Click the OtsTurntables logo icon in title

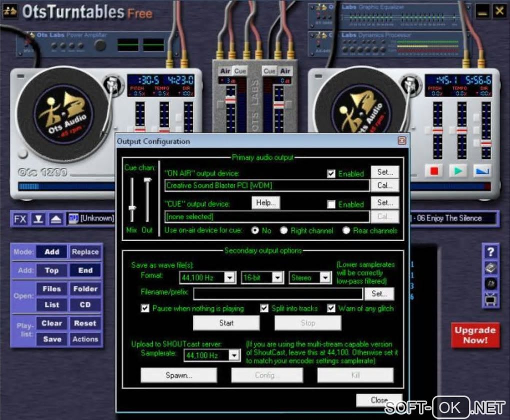(10, 11)
